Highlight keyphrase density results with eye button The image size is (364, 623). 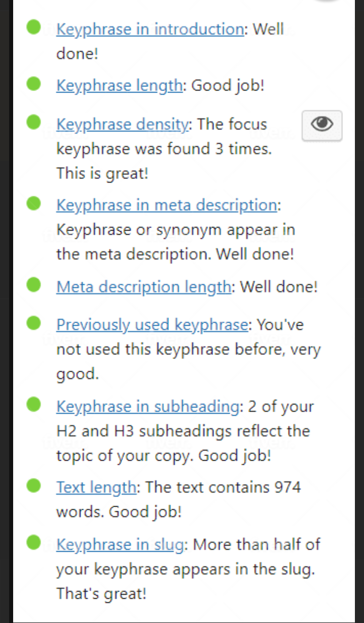322,125
